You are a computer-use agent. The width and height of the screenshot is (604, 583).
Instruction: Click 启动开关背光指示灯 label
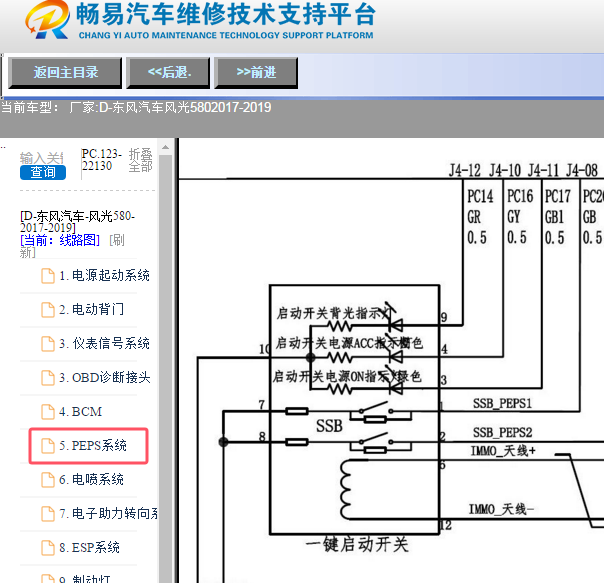335,313
